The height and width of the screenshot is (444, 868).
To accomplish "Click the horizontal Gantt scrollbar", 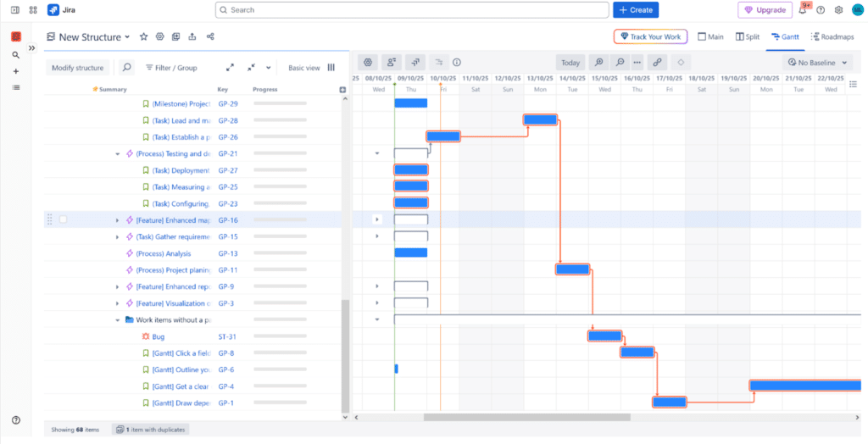I will tap(526, 417).
